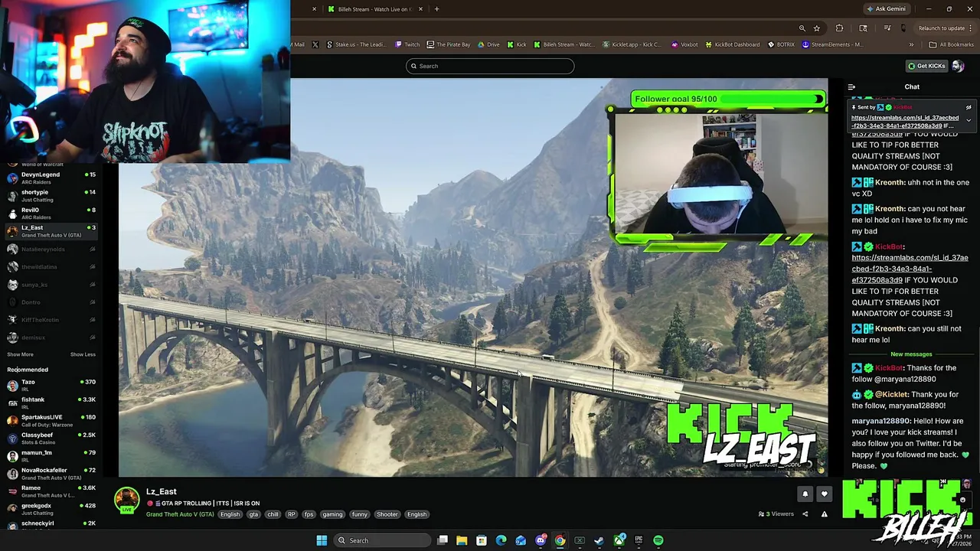Toggle follow heart for Lz_East
Screen dimensions: 980x551
coord(825,494)
